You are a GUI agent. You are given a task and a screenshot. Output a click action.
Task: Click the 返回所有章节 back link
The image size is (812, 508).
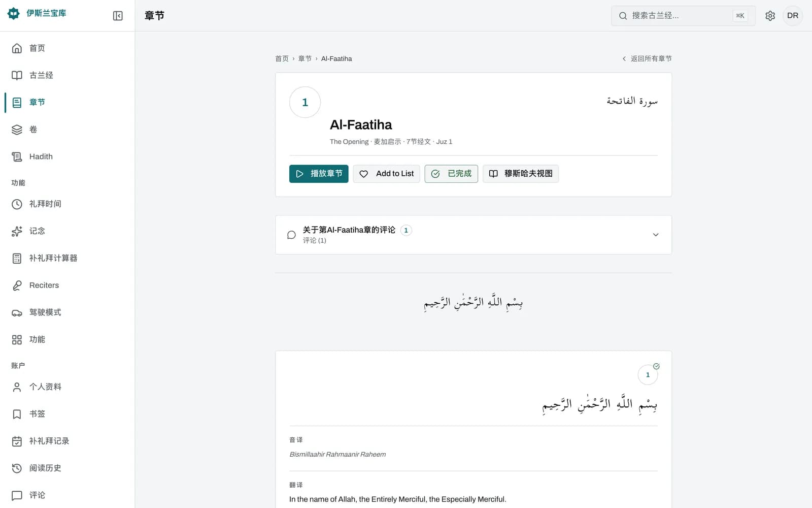pyautogui.click(x=647, y=59)
